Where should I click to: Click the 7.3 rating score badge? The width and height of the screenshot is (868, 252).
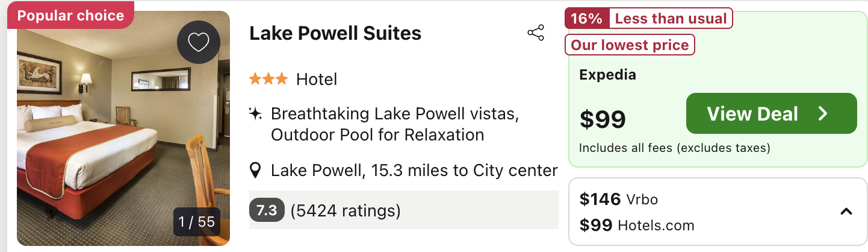click(x=267, y=210)
